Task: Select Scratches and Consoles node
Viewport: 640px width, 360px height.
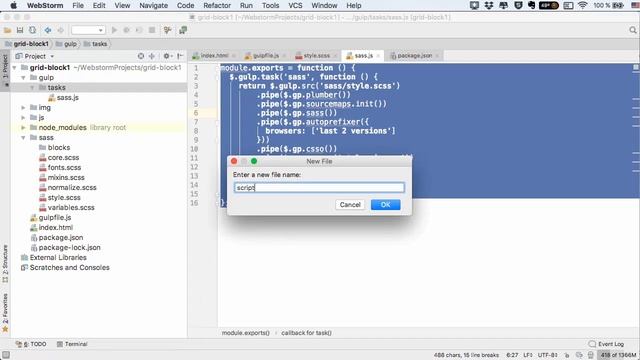Action: (65, 267)
